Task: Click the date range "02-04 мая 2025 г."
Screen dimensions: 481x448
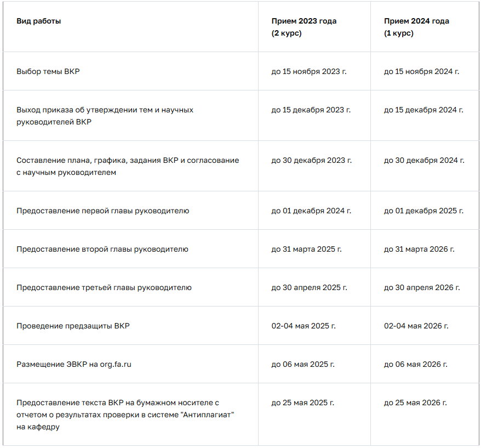Action: pyautogui.click(x=304, y=326)
